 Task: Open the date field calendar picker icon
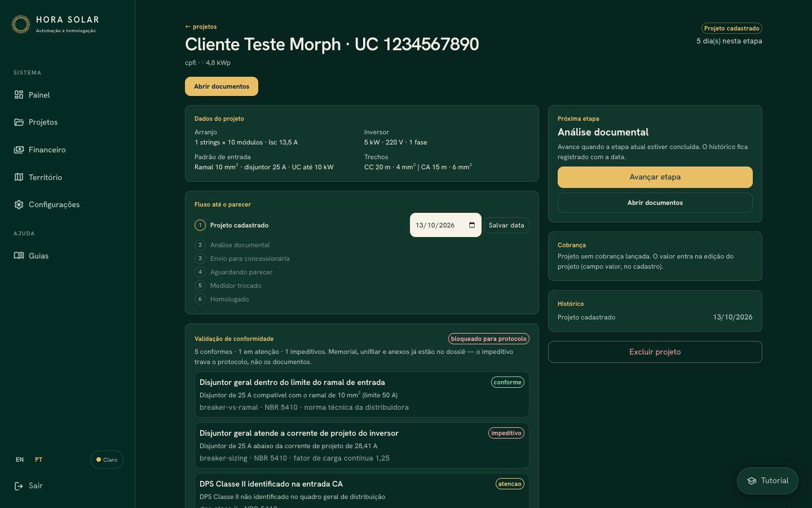point(472,225)
